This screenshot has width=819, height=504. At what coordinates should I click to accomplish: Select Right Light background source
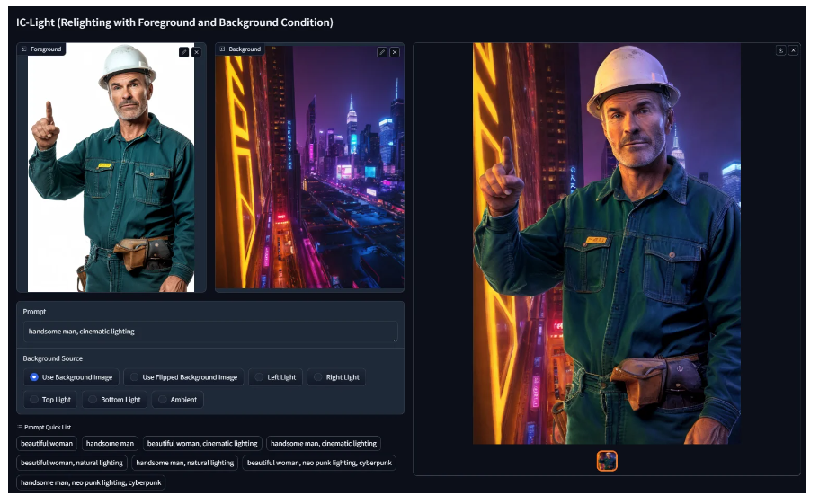point(318,377)
